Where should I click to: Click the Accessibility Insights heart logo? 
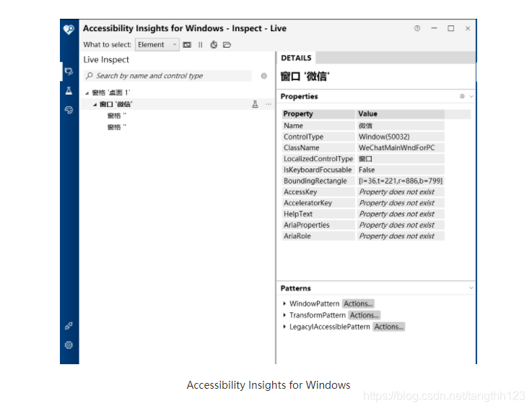coord(69,30)
